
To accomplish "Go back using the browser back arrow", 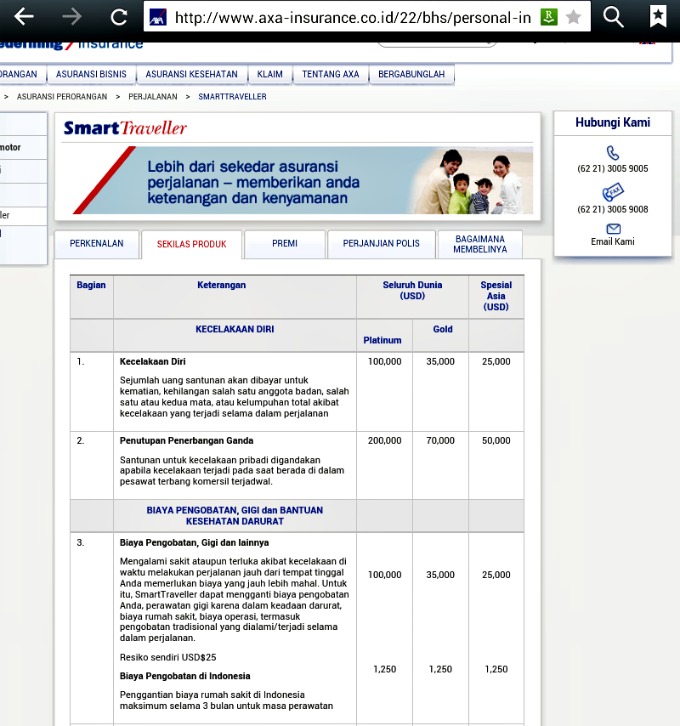I will tap(23, 17).
